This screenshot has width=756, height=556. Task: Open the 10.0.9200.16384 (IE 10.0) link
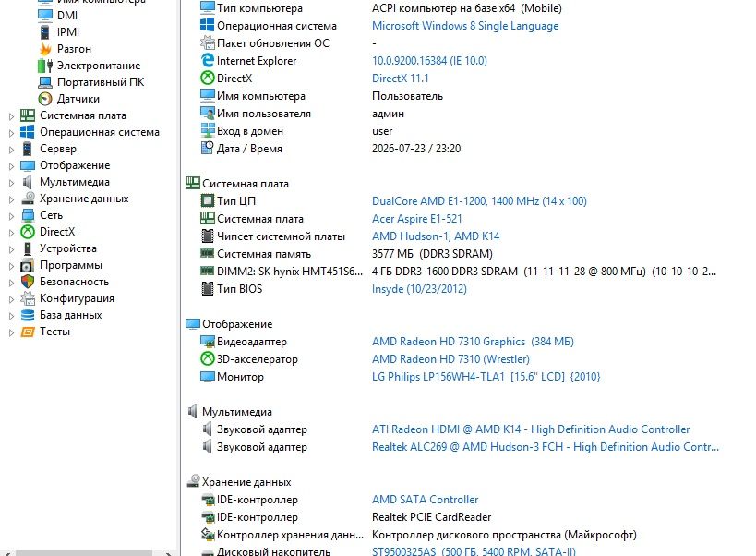tap(429, 61)
